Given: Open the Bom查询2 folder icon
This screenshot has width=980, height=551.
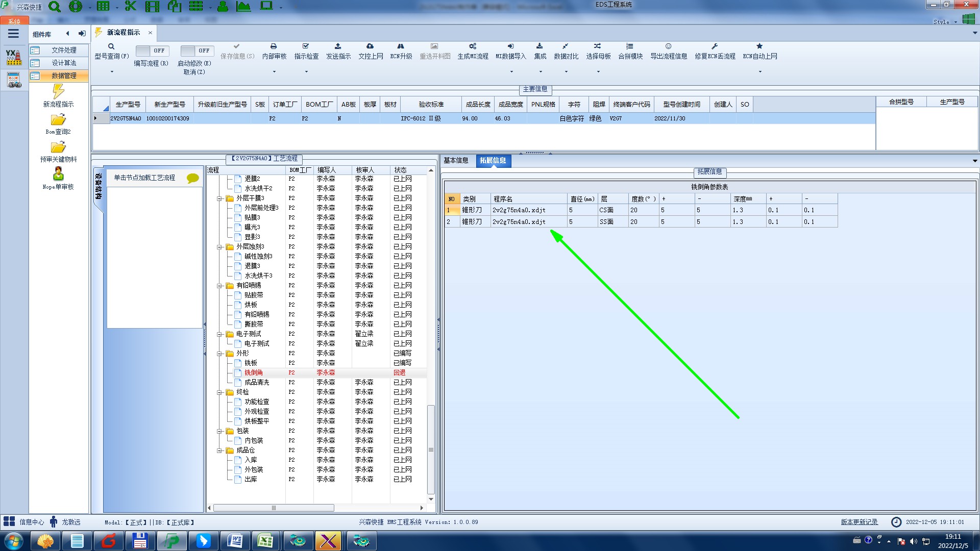Looking at the screenshot, I should click(58, 120).
